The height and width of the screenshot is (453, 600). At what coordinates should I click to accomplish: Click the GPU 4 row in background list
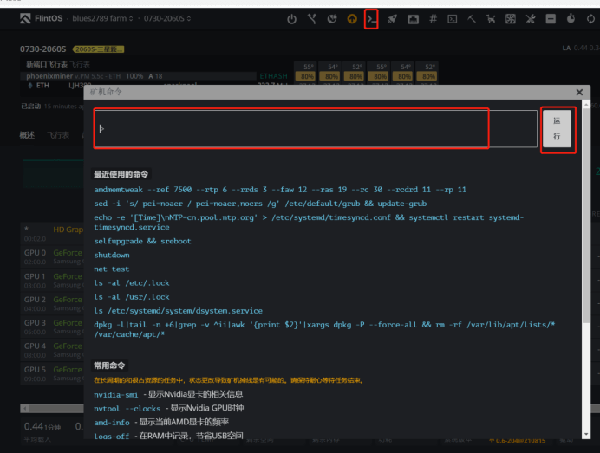(52, 350)
